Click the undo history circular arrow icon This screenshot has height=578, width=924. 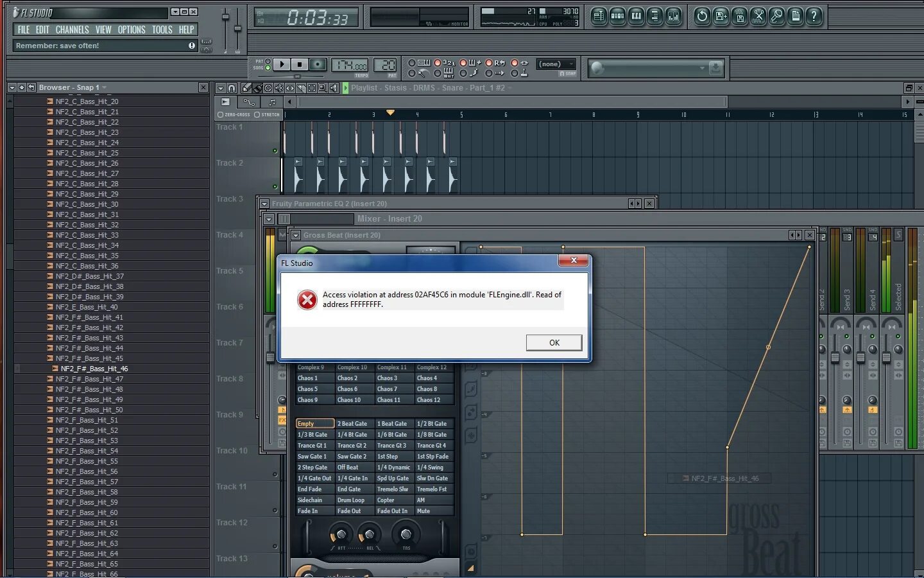tap(702, 16)
